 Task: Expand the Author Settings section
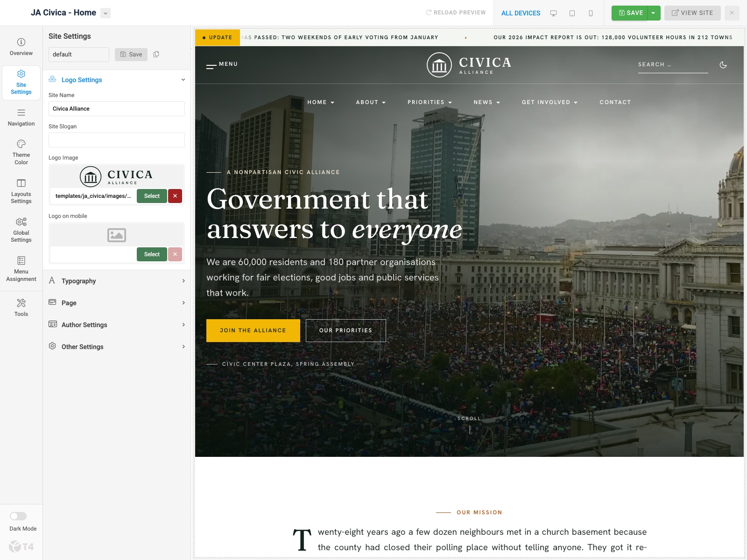pos(117,325)
